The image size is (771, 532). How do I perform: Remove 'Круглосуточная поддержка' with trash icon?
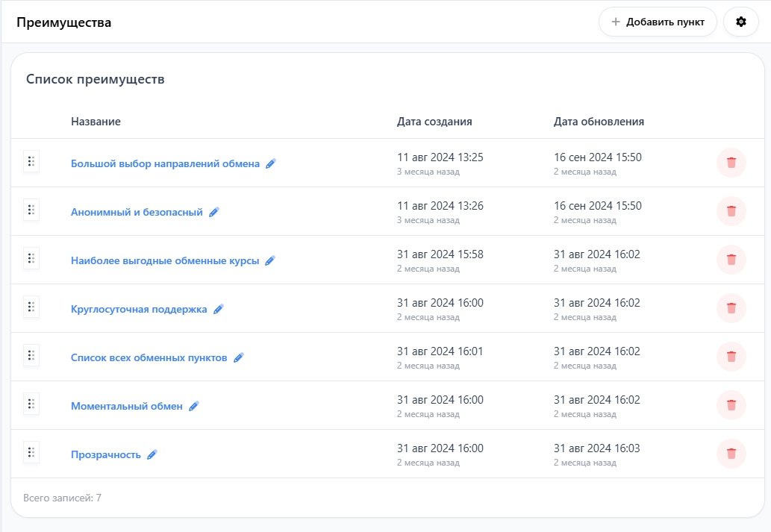click(x=731, y=308)
